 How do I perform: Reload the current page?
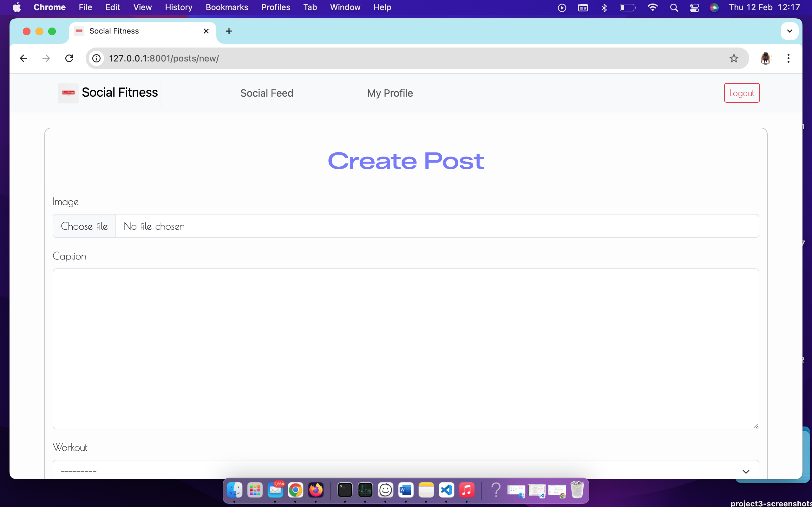[x=69, y=58]
